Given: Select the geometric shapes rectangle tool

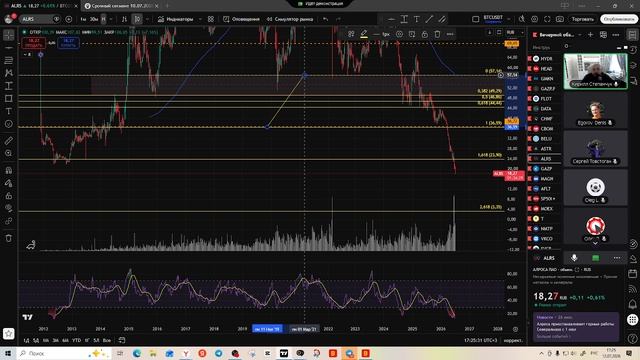Looking at the screenshot, I should (x=9, y=98).
